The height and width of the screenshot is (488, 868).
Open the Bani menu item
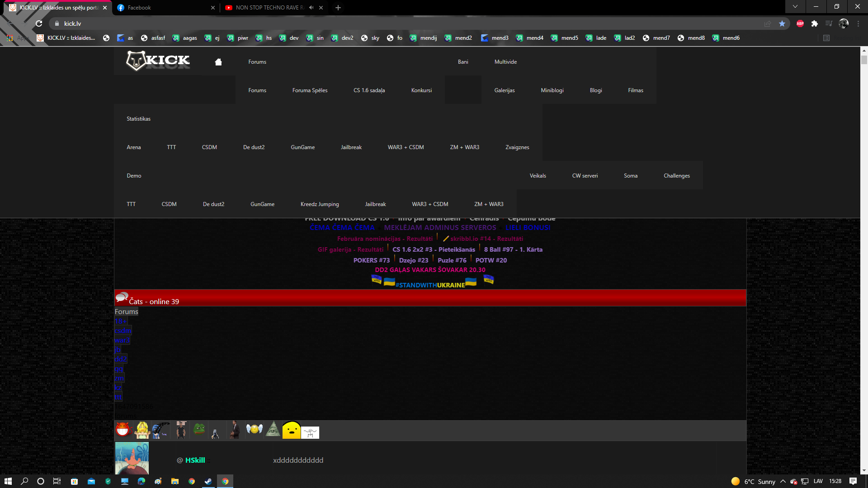(463, 62)
